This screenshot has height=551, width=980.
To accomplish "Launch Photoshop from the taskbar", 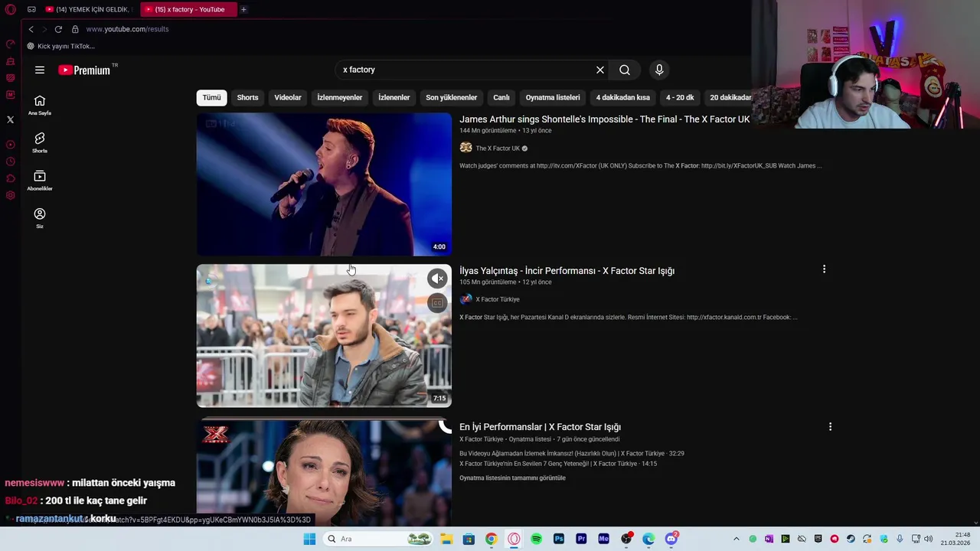I will point(559,539).
